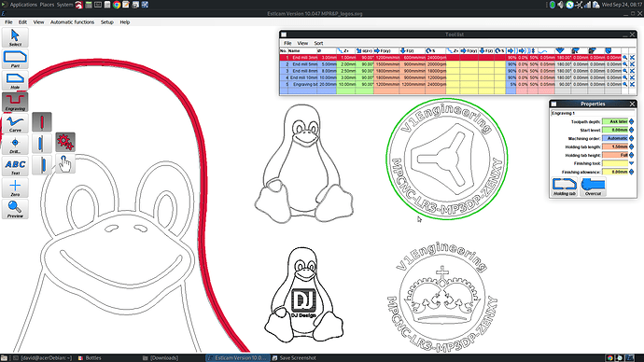Select the 'End mill 3mm' tool name cell

click(302, 58)
